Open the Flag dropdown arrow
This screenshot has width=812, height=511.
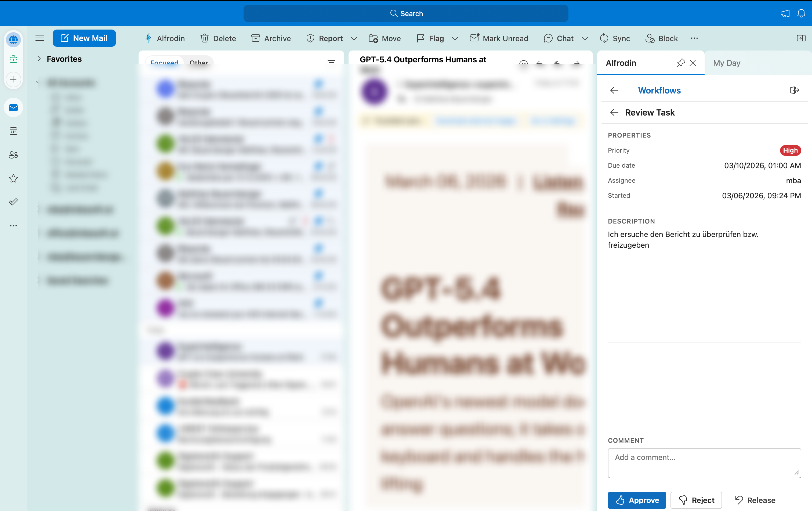point(455,38)
